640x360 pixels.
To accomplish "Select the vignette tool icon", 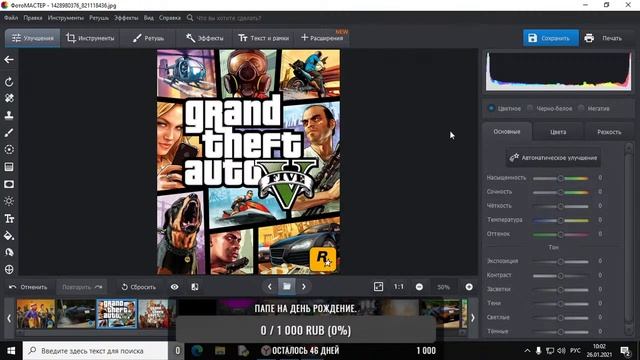I will (9, 184).
